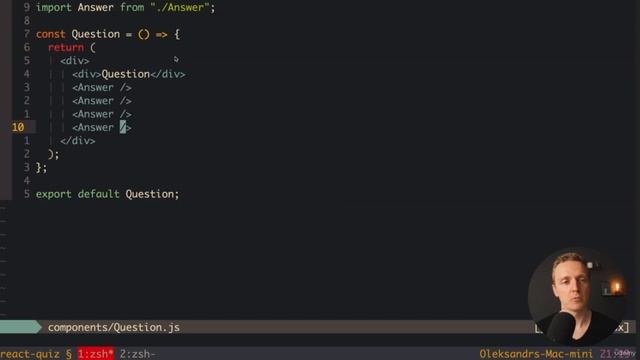Click the './Answer' import path string
640x360 pixels.
click(180, 7)
